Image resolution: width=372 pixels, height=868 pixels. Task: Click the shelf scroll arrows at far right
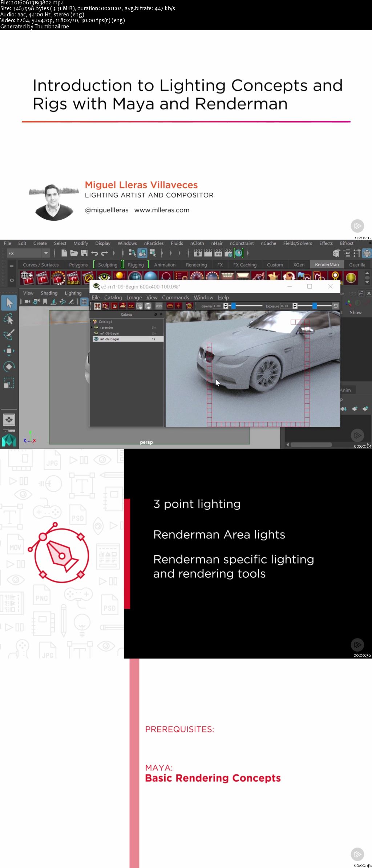tap(367, 278)
